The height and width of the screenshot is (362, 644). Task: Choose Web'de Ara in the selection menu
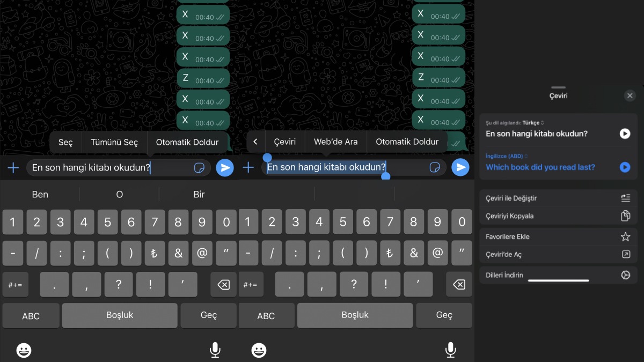[336, 142]
